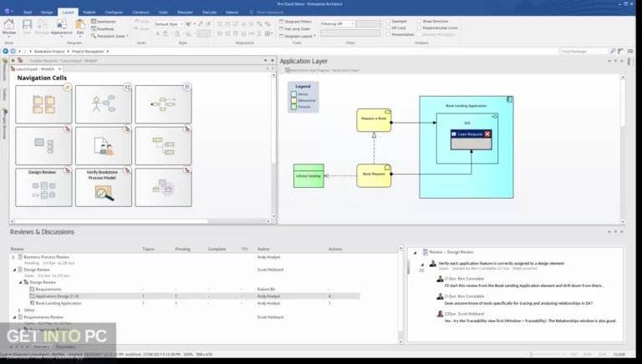Collapse the Requirements Review row
This screenshot has width=642, height=364.
pos(14,317)
